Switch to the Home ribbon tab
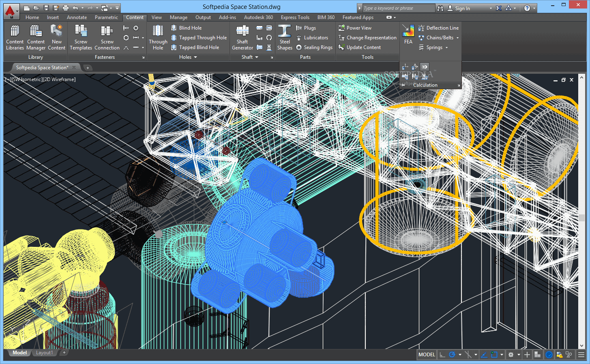This screenshot has width=590, height=364. pos(32,17)
